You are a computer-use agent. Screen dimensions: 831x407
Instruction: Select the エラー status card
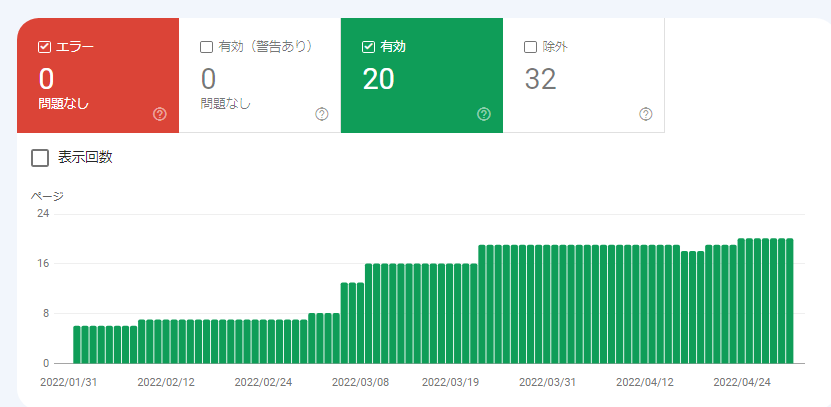coord(98,75)
